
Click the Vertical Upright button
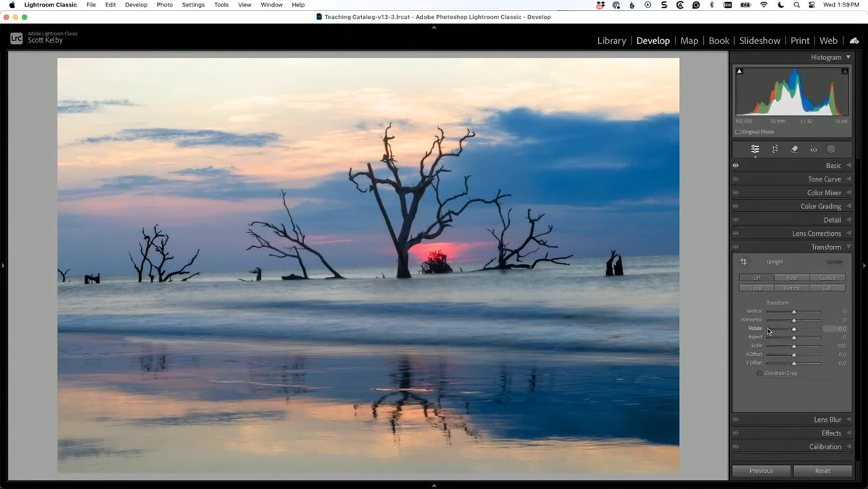pos(792,288)
